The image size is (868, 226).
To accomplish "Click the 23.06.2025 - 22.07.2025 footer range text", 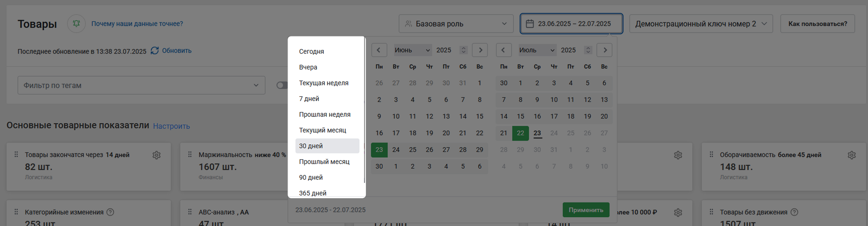I will [330, 210].
